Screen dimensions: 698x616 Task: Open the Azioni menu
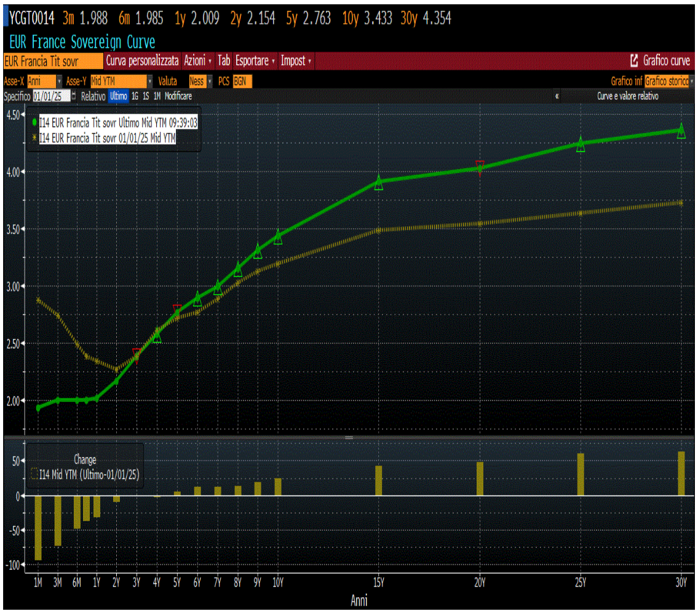tap(197, 60)
